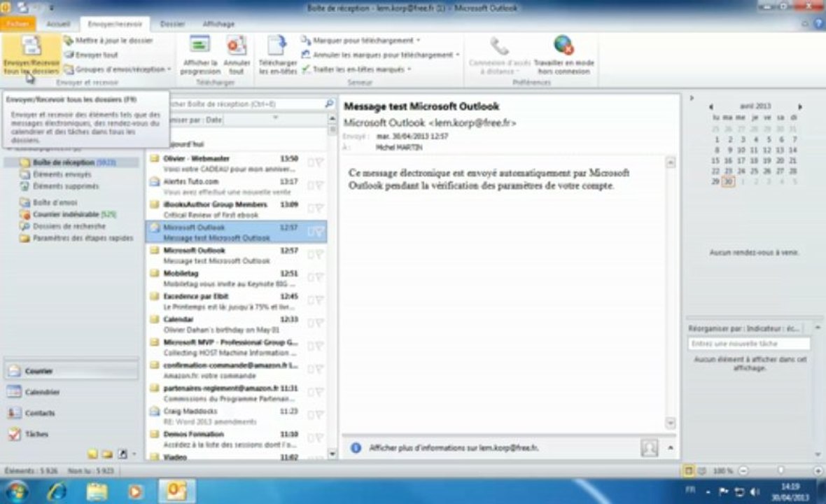The image size is (826, 504).
Task: Flag the Craig Maddocks message
Action: 319,415
